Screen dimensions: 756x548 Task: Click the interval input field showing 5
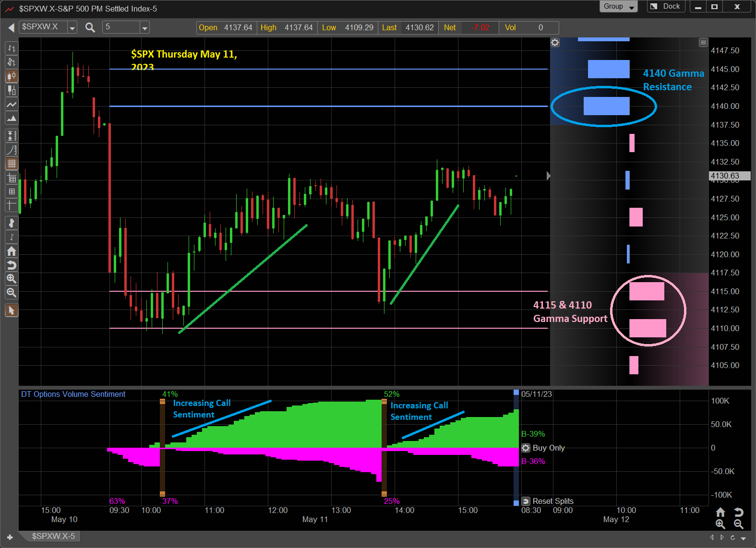coord(121,27)
